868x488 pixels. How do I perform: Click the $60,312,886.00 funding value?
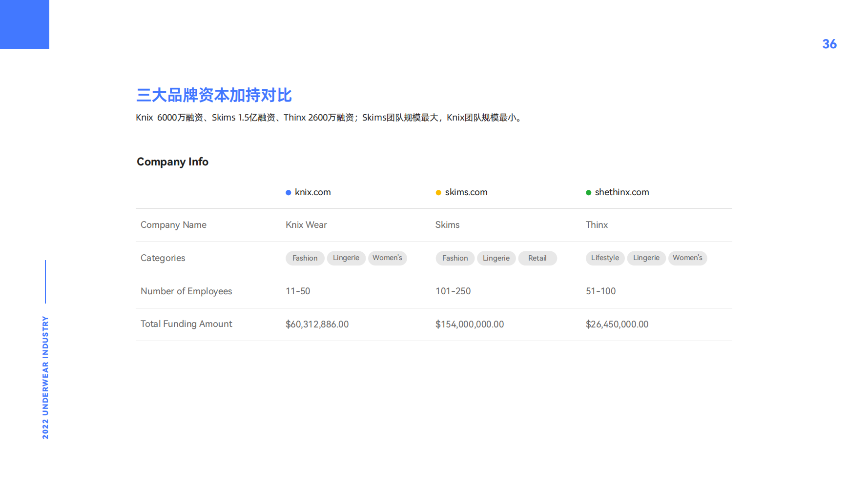coord(317,325)
